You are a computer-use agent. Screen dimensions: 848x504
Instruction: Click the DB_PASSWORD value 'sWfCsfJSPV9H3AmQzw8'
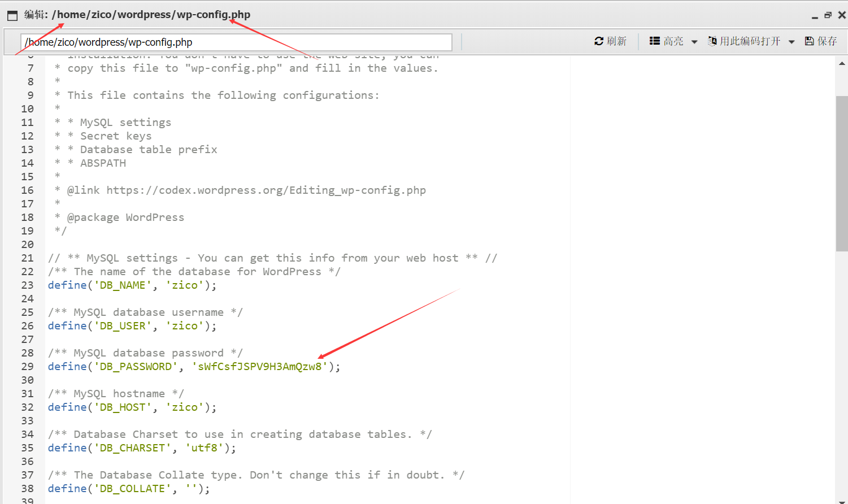click(260, 367)
